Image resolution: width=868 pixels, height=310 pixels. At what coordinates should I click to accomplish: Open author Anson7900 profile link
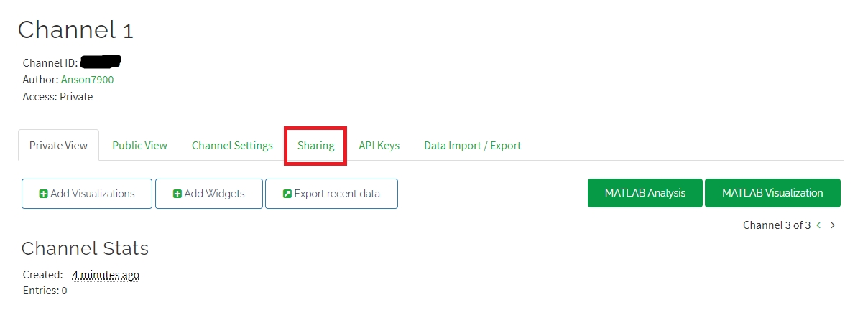click(87, 80)
